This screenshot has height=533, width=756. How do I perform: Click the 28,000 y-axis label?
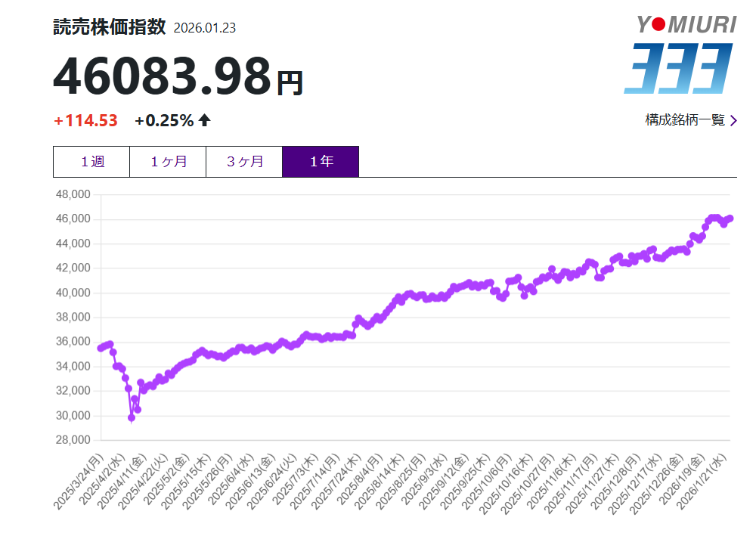coord(73,440)
